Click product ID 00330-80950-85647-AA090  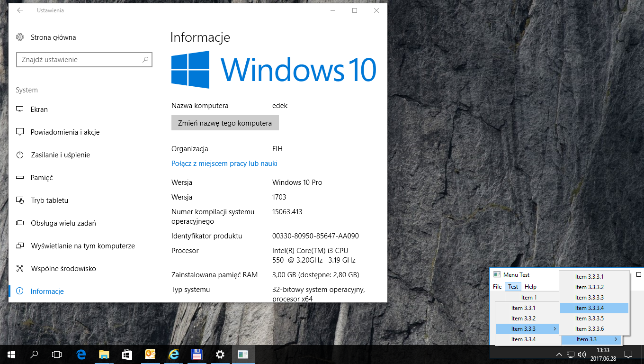(x=315, y=236)
